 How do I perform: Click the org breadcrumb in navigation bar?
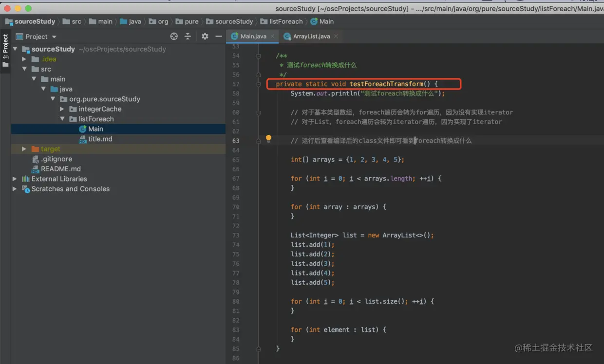159,21
